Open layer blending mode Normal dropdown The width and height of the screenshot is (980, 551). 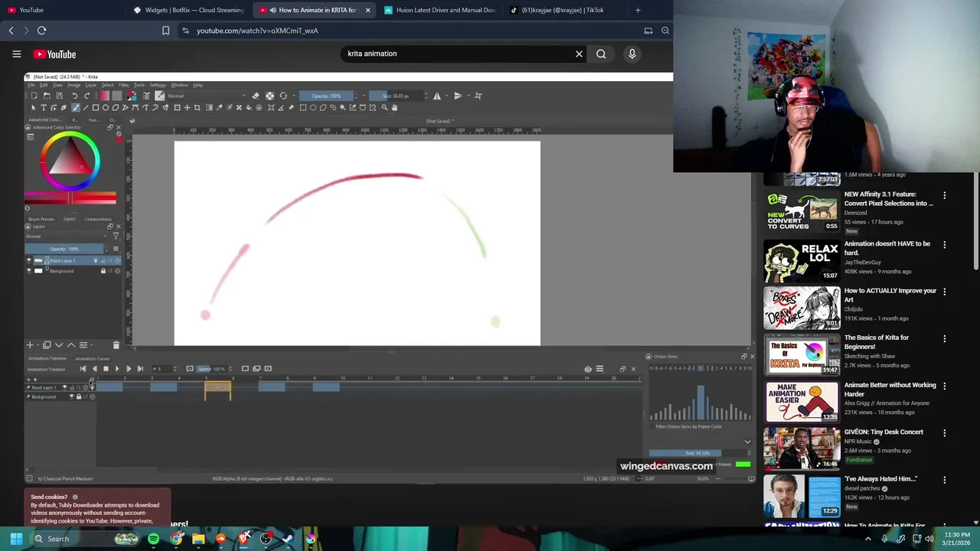click(x=66, y=236)
